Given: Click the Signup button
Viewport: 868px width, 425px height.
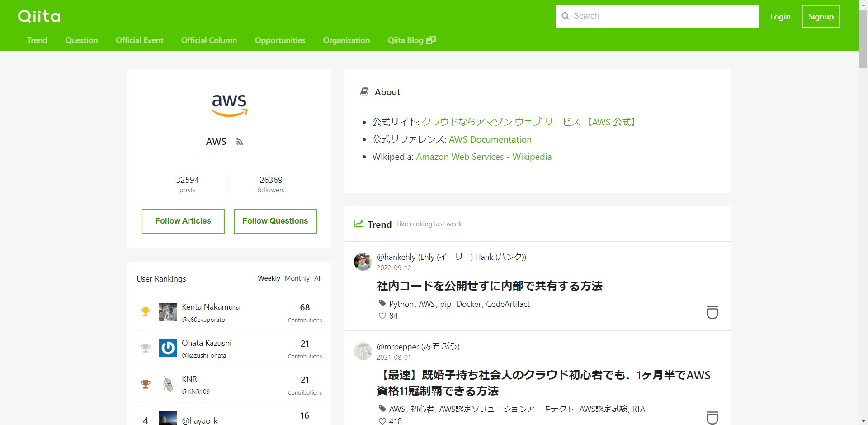Looking at the screenshot, I should (821, 16).
